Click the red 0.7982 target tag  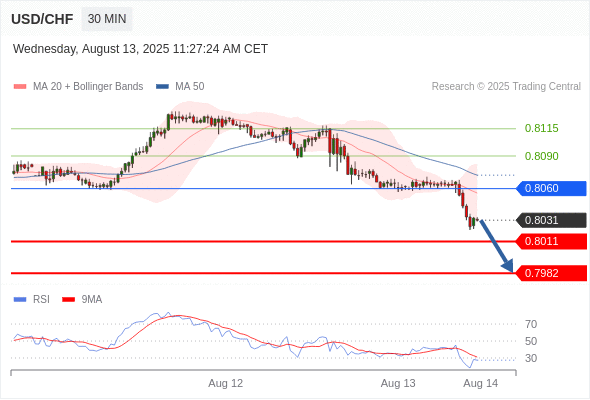[551, 273]
